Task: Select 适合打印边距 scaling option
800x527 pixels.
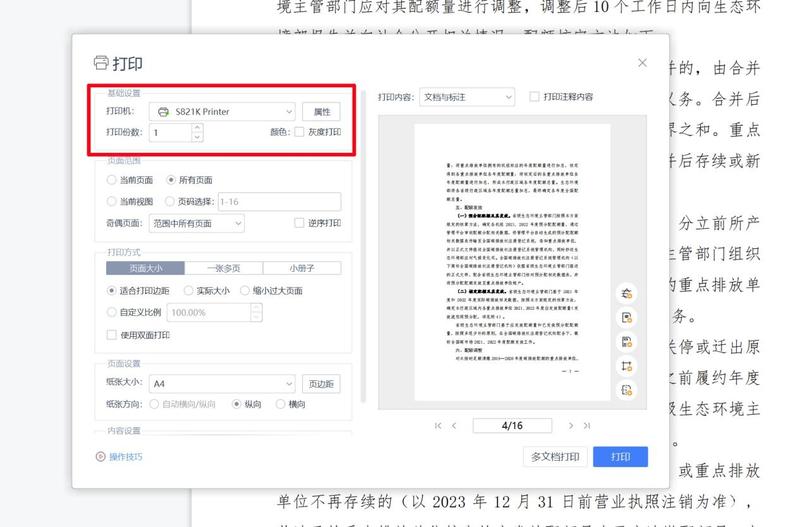Action: [112, 291]
